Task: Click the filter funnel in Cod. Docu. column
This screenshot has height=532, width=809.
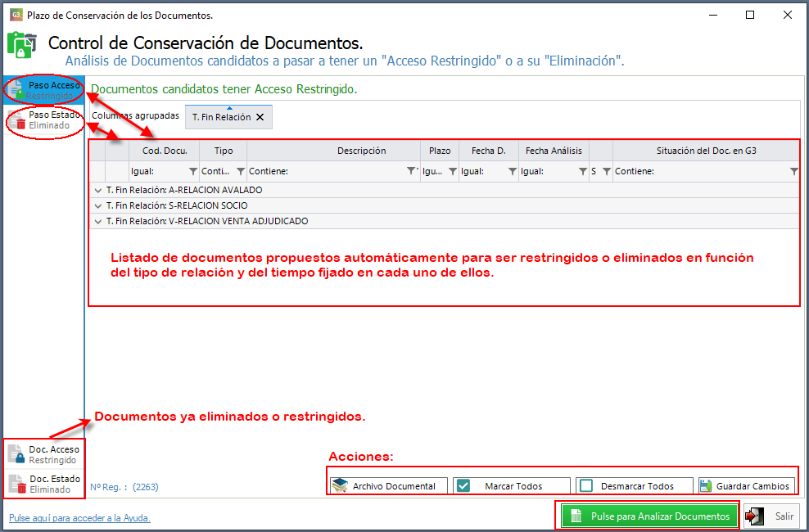Action: click(193, 172)
